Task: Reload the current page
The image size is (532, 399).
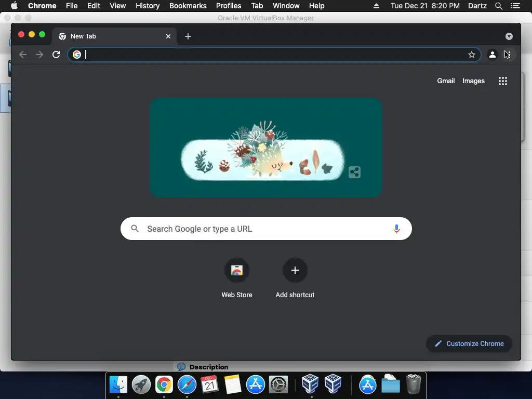Action: pos(56,55)
